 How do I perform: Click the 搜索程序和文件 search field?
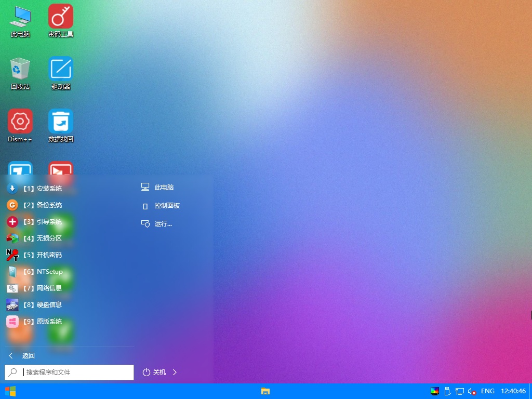pyautogui.click(x=77, y=373)
